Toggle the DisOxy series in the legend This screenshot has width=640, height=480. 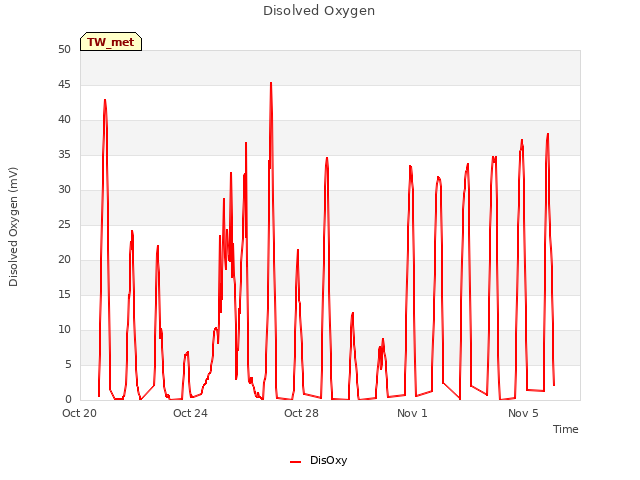tap(318, 460)
